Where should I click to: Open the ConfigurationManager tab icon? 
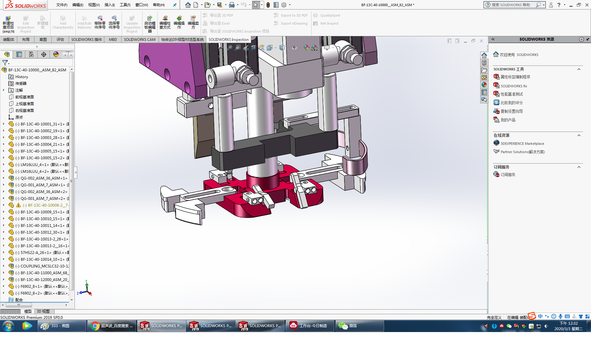(31, 54)
